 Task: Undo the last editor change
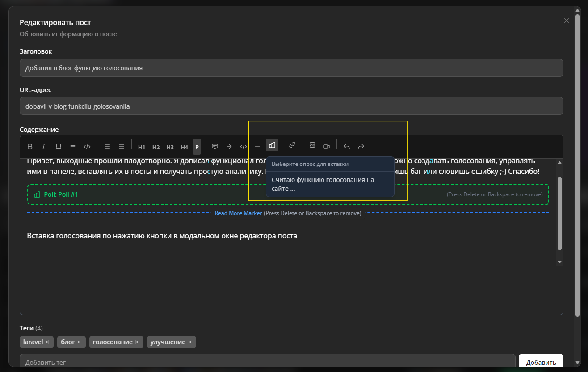(347, 147)
